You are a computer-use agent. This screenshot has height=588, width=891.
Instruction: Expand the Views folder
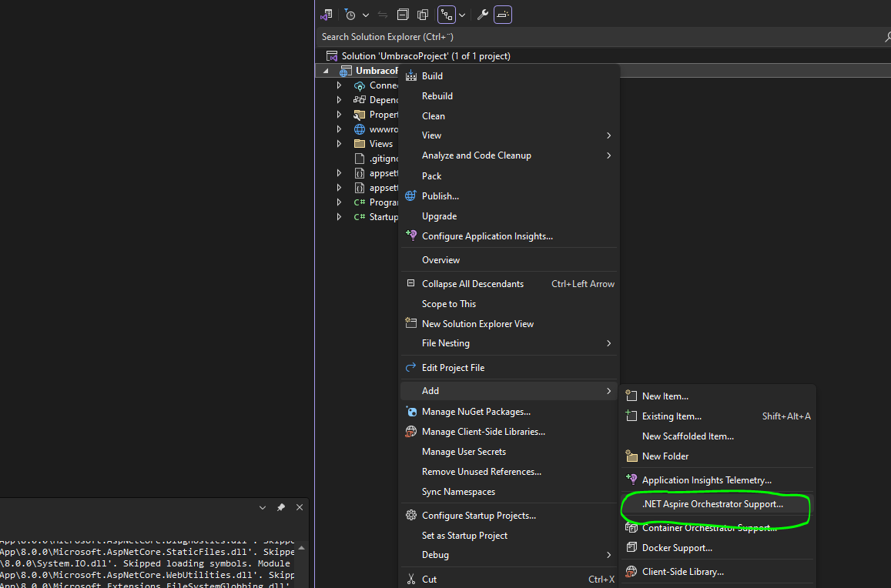340,144
